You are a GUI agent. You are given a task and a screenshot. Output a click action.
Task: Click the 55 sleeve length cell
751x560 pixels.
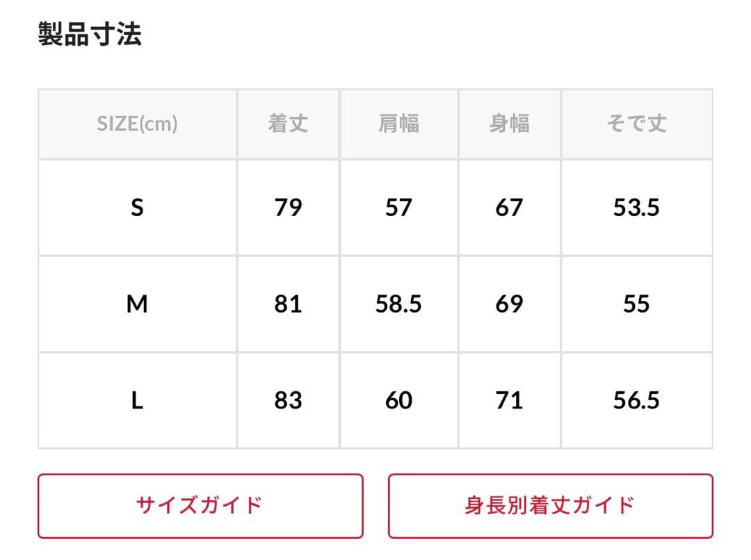(x=637, y=304)
